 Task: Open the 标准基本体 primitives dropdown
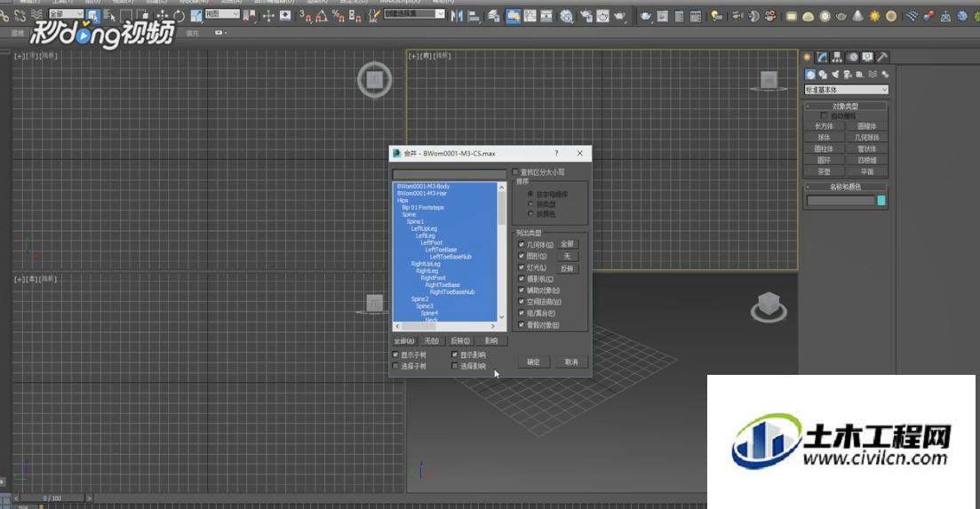click(846, 90)
